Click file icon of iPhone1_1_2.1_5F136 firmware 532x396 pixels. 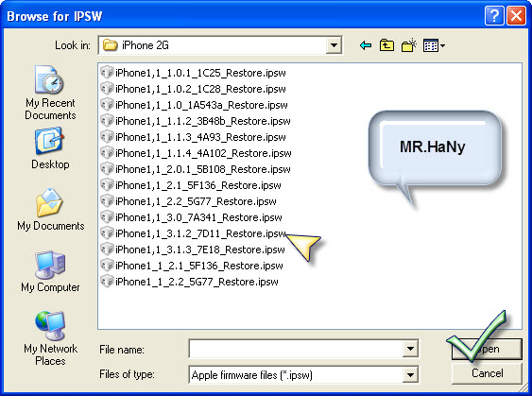[x=107, y=265]
